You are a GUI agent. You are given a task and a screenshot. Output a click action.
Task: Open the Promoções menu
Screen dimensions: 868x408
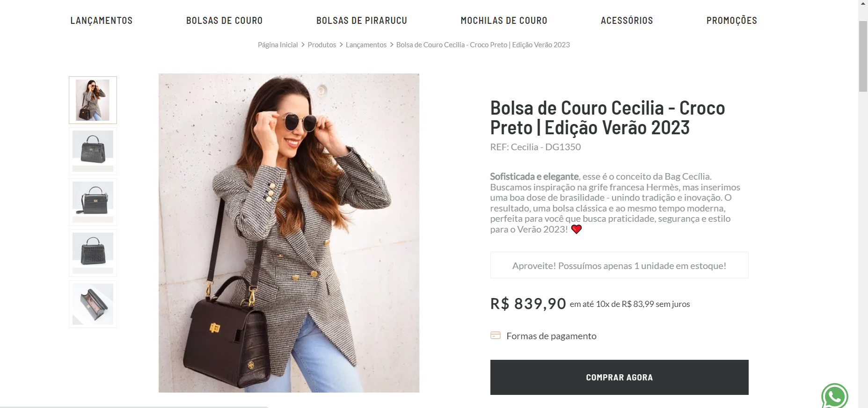pos(732,21)
